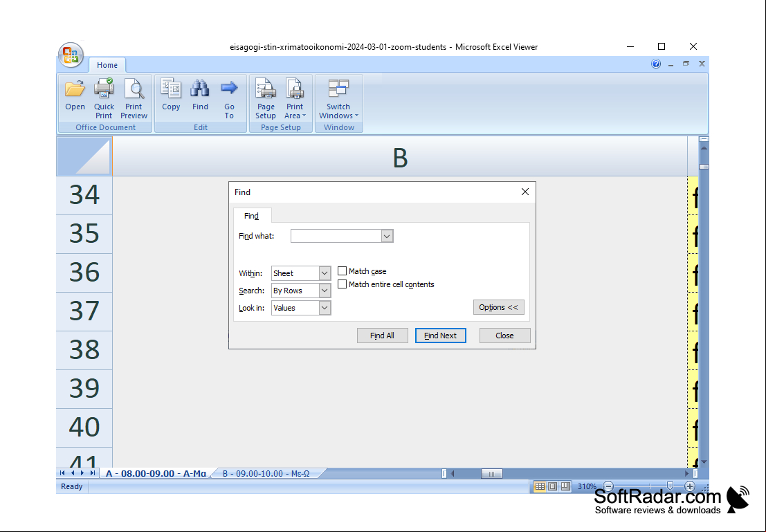
Task: Close the workbook using ribbon X
Action: [x=702, y=64]
